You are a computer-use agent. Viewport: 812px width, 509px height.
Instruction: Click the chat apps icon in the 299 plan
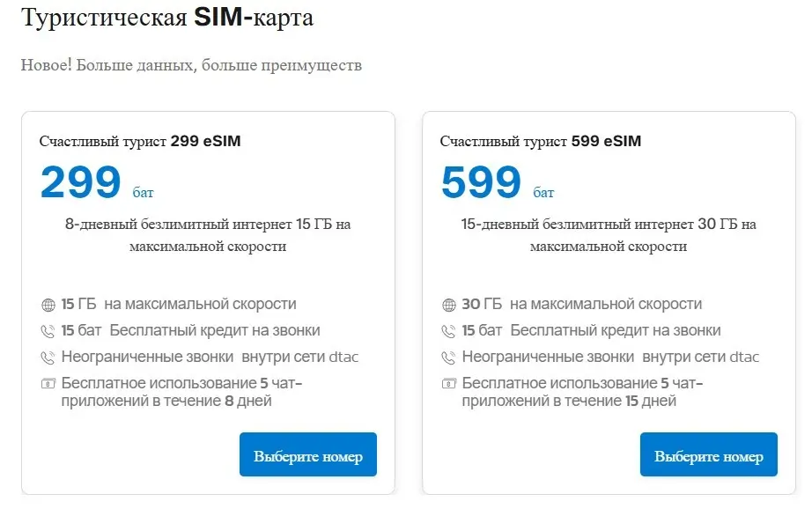(48, 384)
